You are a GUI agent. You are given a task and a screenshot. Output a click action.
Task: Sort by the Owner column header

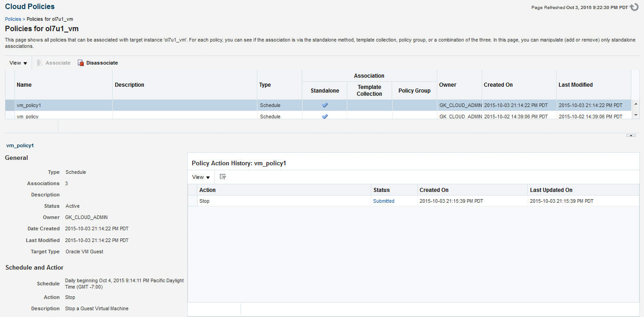click(x=459, y=85)
